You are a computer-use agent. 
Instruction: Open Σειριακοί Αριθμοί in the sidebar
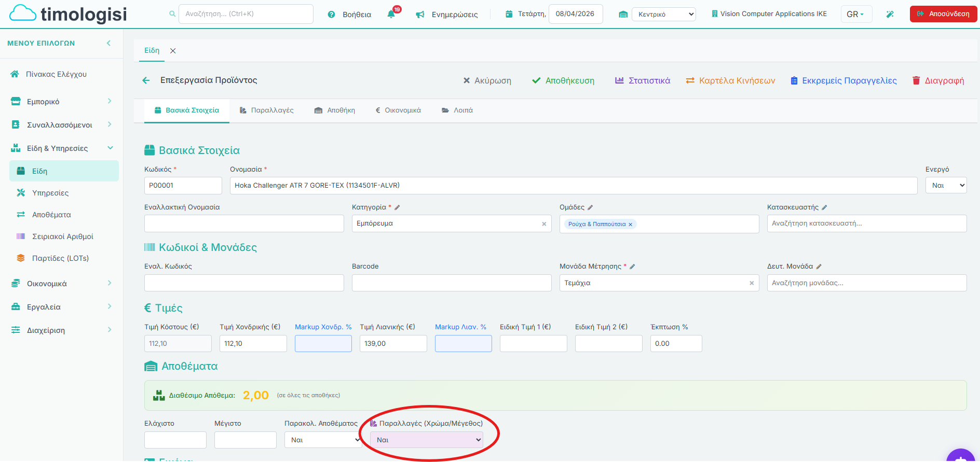(63, 236)
